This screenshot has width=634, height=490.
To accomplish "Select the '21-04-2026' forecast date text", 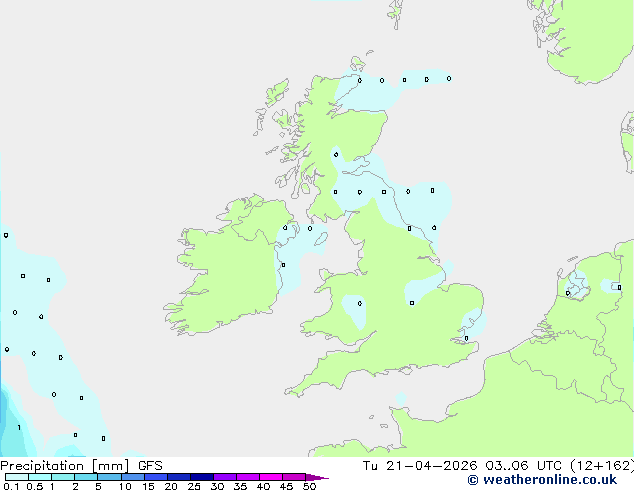I will coord(431,466).
